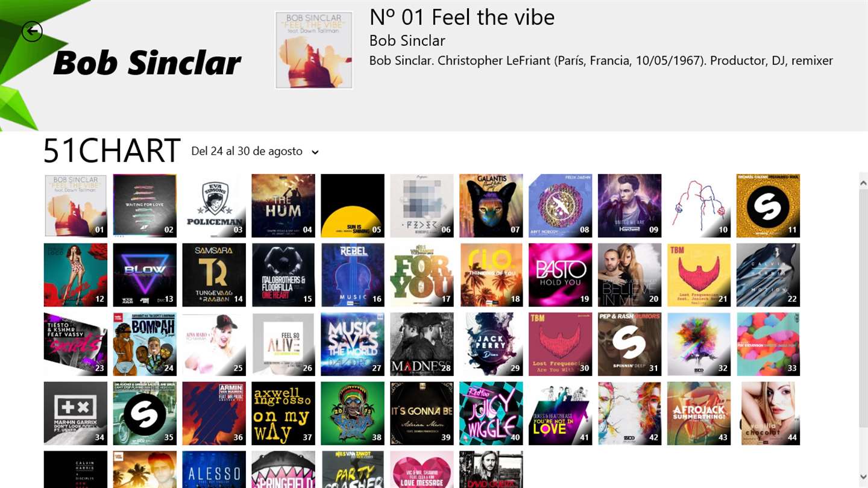Screen dimensions: 868x488
Task: Expand the chart week dropdown chevron
Action: (x=315, y=152)
